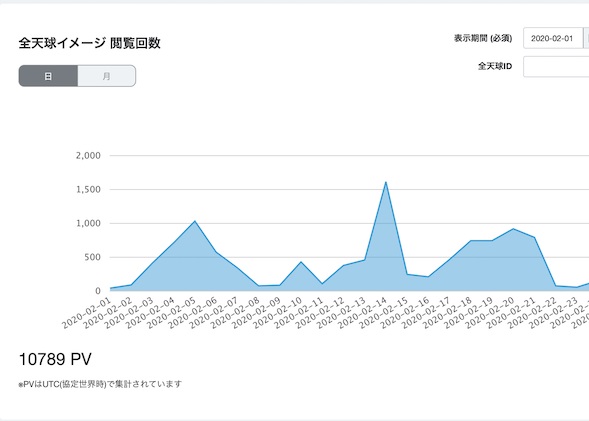
Task: Click the 2020-02-16 x-axis date label
Action: point(405,313)
